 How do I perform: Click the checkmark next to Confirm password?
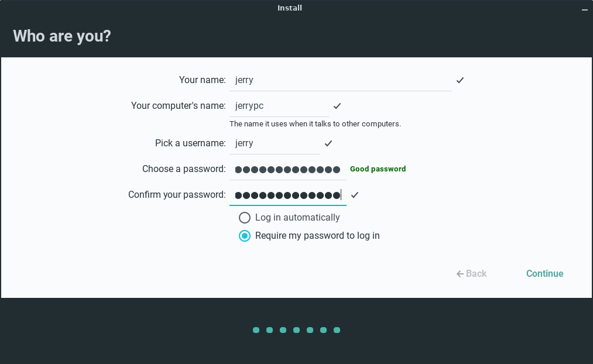click(355, 195)
